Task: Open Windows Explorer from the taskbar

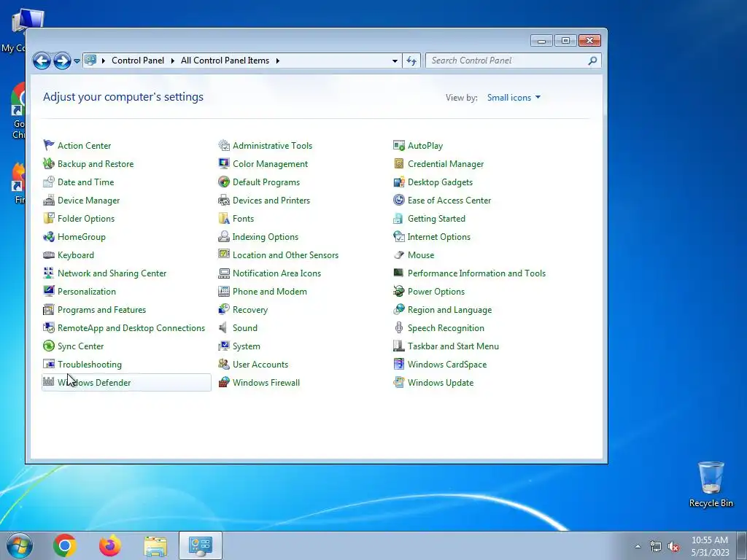Action: 155,545
